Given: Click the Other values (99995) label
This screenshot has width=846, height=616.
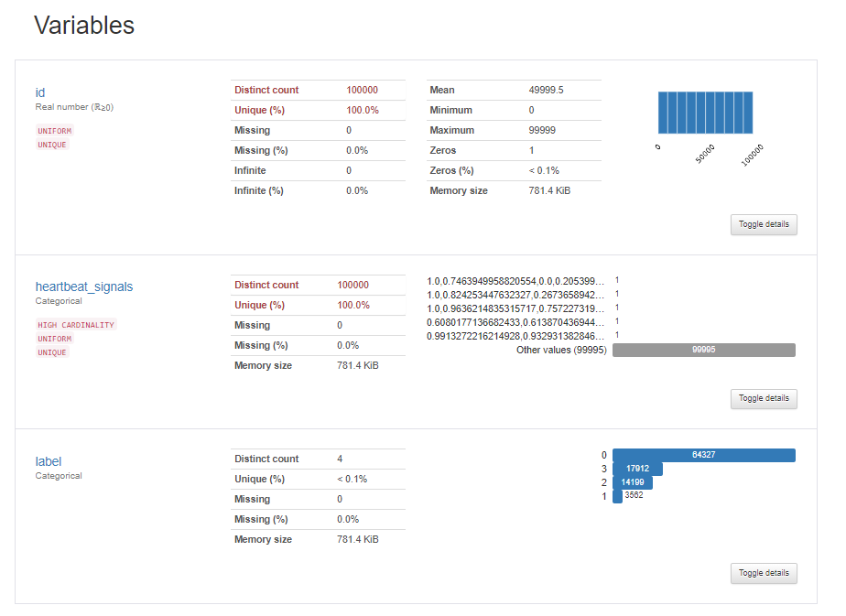Looking at the screenshot, I should click(561, 350).
